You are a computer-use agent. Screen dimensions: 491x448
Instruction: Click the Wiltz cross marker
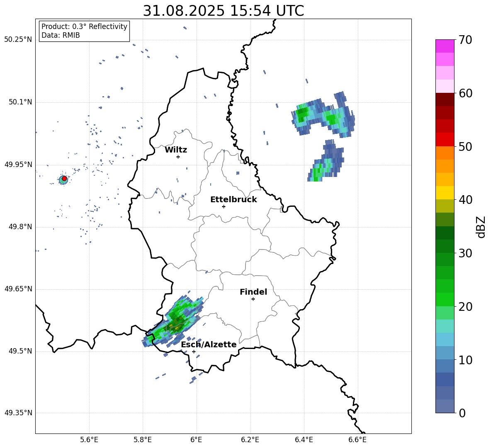(178, 157)
